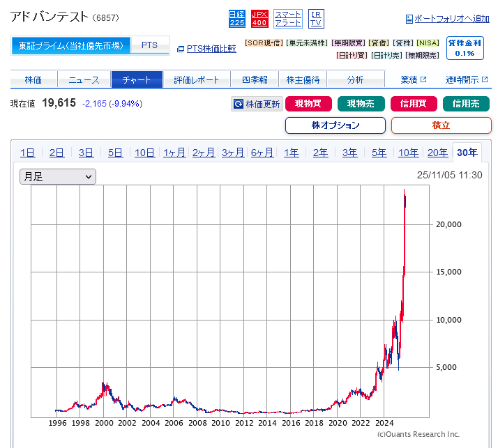The width and height of the screenshot is (498, 448).
Task: Open the 株オプション button
Action: [335, 125]
